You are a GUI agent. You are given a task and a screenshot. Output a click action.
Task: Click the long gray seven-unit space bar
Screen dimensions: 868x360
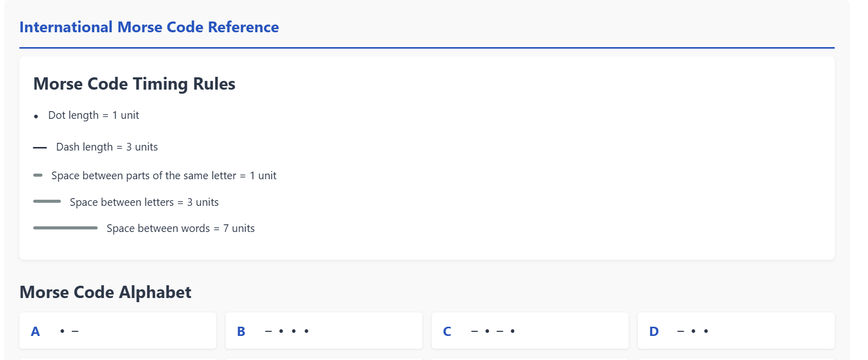65,228
